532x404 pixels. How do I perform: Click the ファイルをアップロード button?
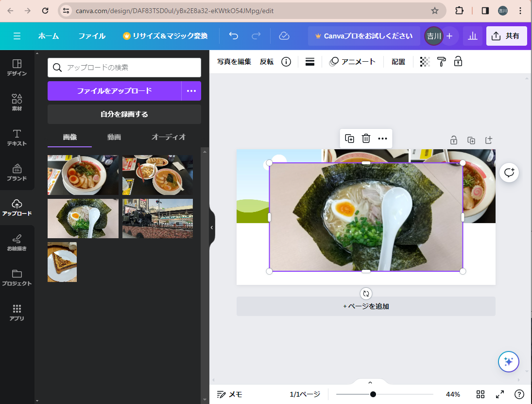114,91
